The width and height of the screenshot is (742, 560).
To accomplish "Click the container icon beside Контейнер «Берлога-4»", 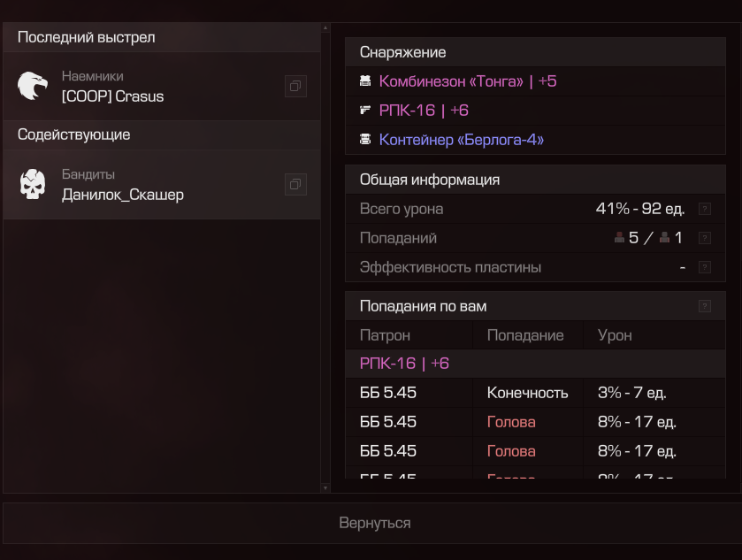I will pyautogui.click(x=365, y=140).
